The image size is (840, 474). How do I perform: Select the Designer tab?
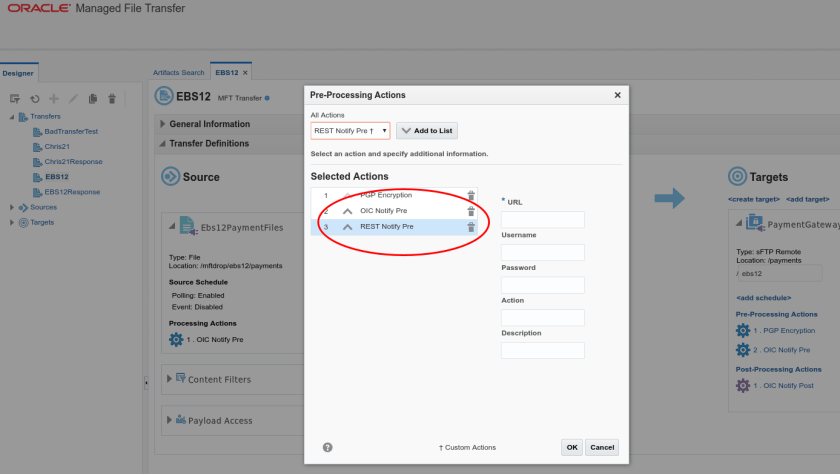pyautogui.click(x=17, y=73)
